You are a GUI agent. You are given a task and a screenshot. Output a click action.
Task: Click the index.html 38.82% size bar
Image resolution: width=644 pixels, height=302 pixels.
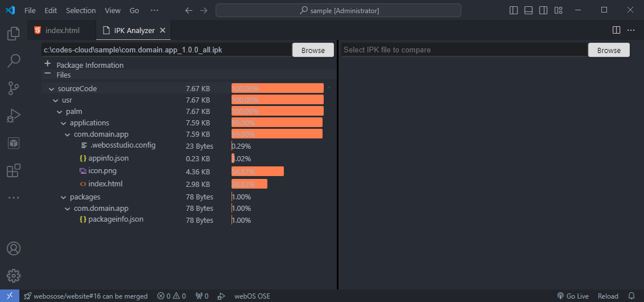[249, 184]
